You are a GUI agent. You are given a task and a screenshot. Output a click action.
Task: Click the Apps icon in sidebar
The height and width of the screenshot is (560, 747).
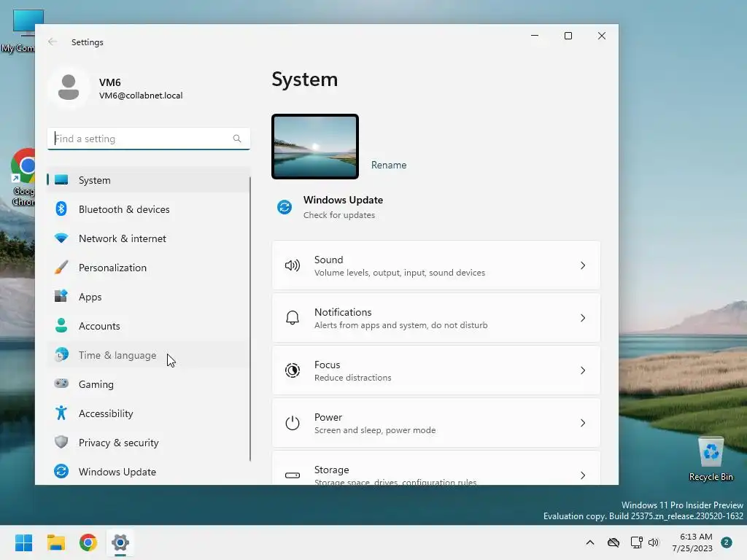61,296
